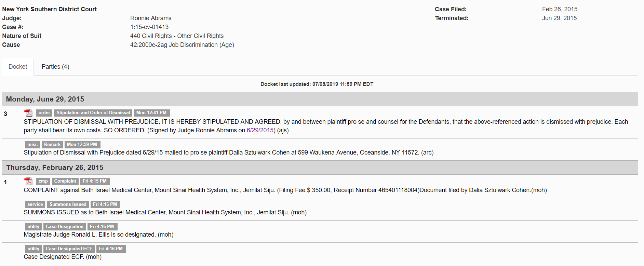This screenshot has height=266, width=644.
Task: Click the 'Case #:' field label
Action: tap(13, 27)
